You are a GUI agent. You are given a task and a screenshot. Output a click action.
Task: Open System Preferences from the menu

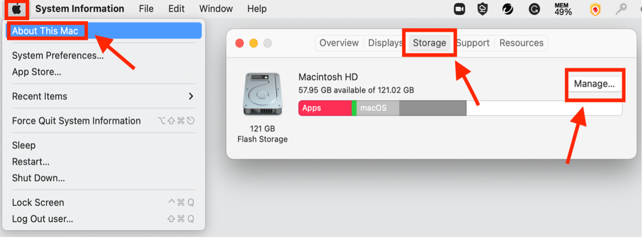pos(58,56)
